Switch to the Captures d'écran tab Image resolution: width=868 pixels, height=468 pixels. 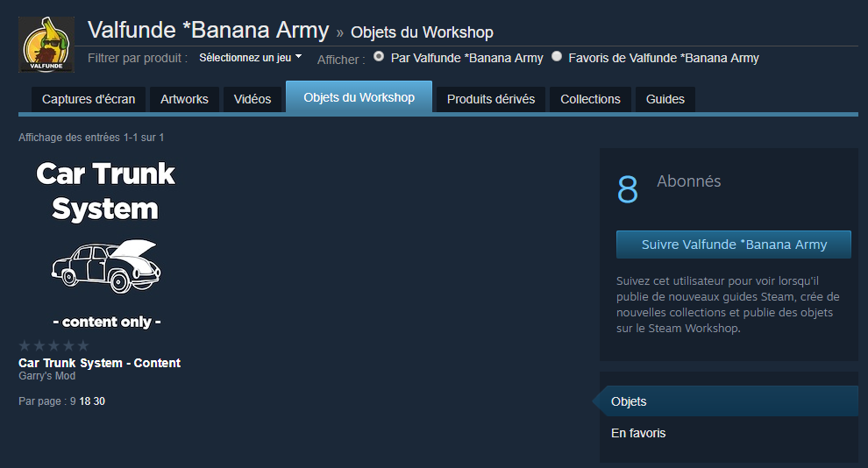[89, 100]
